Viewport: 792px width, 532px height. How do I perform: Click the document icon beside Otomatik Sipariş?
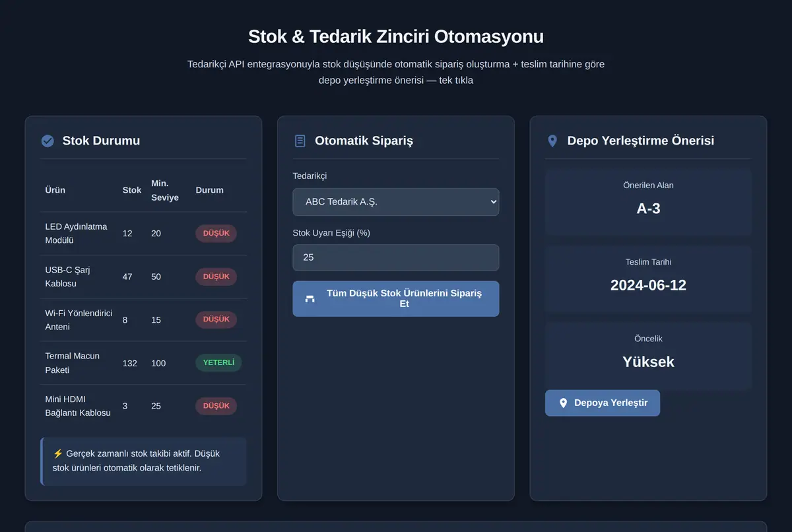(x=300, y=141)
